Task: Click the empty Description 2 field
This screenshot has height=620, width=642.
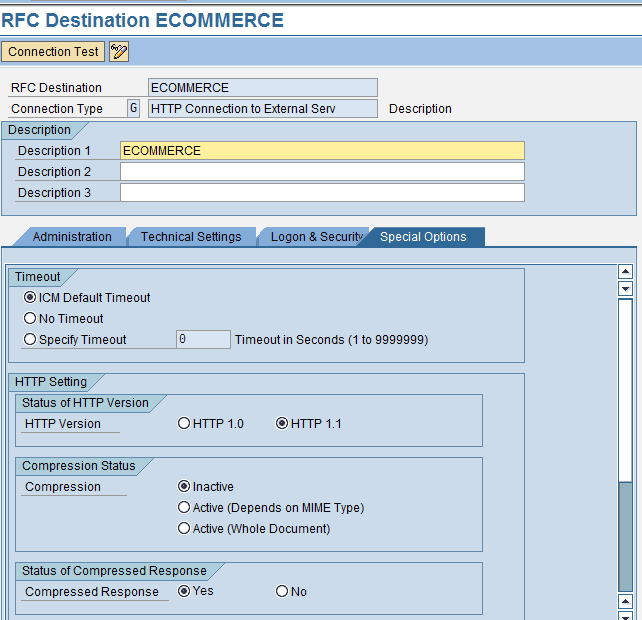Action: click(322, 172)
